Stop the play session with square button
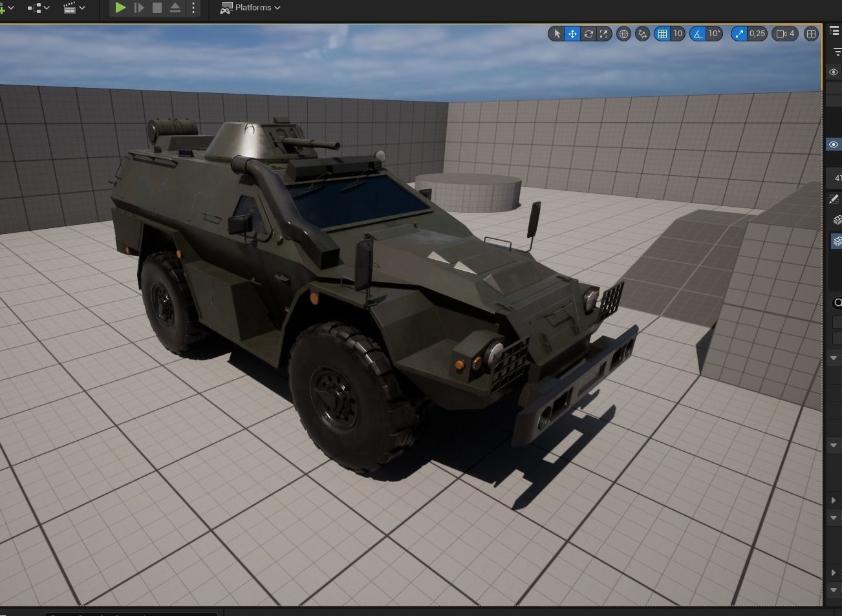 157,8
